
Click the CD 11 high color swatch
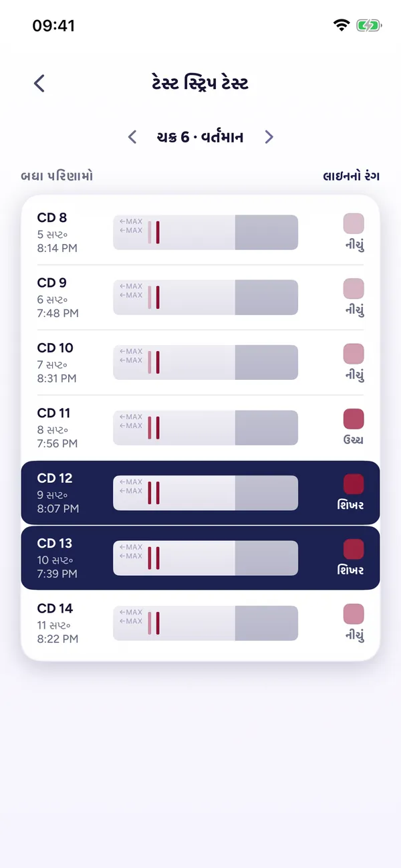tap(354, 419)
